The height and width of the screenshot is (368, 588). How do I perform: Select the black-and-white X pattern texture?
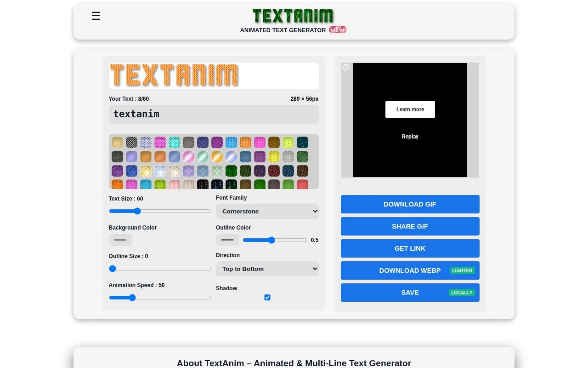click(x=131, y=142)
